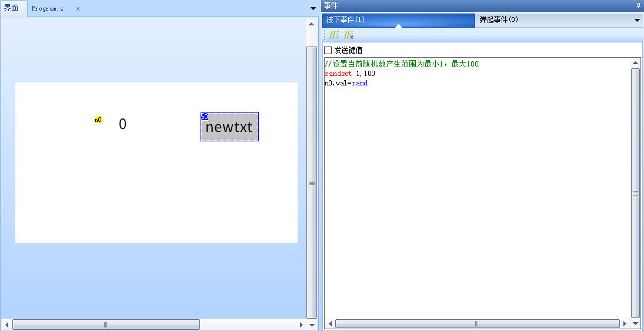Switch to the 界面 tab

pos(12,9)
